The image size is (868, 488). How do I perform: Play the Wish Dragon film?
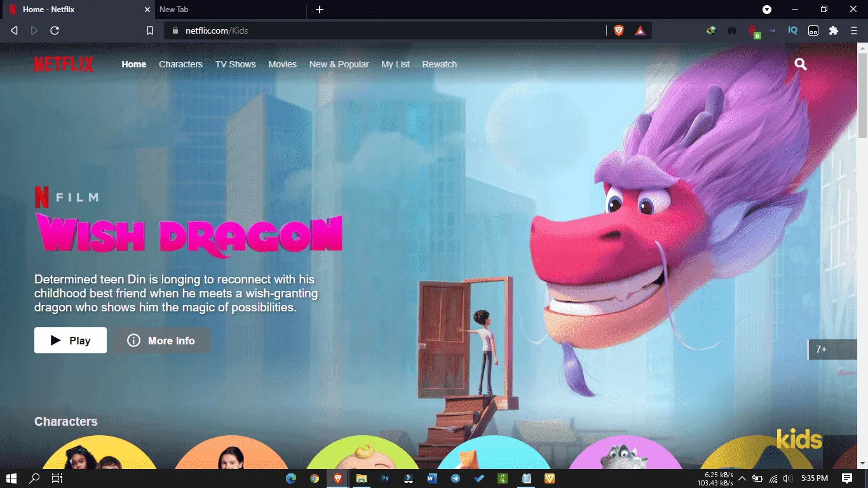71,341
